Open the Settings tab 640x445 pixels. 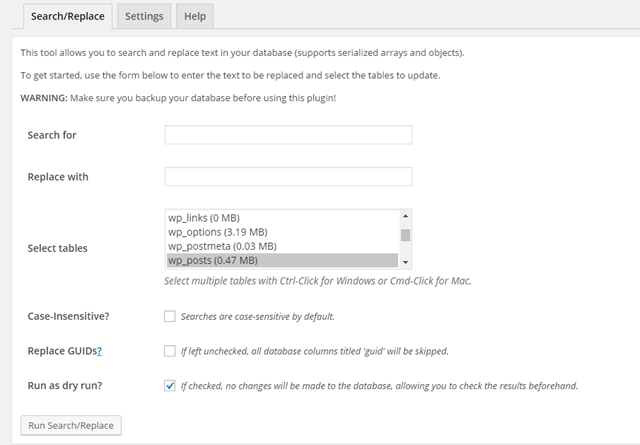click(x=144, y=16)
